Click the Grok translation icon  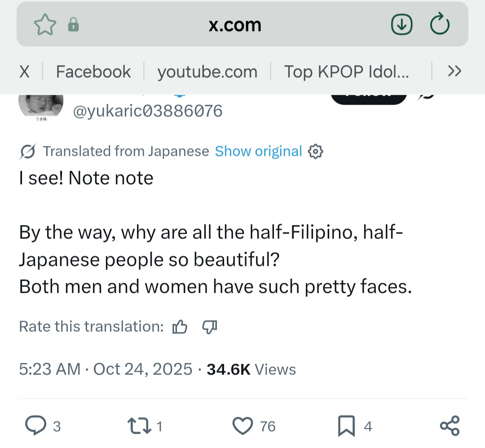click(x=28, y=152)
